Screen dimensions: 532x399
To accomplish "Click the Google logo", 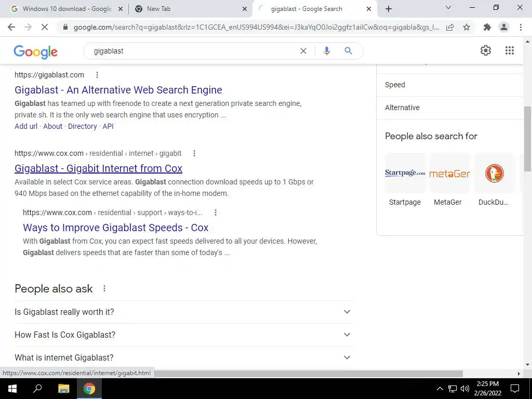I will point(36,51).
